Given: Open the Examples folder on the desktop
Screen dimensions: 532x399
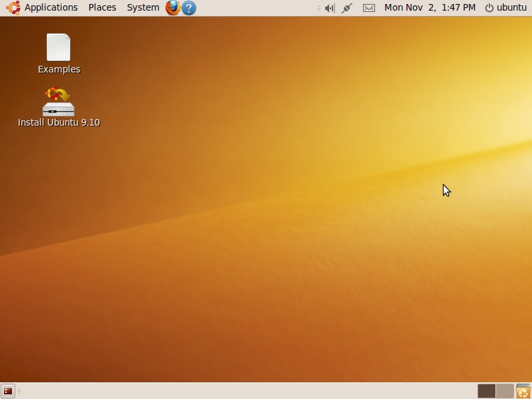Looking at the screenshot, I should pos(59,47).
